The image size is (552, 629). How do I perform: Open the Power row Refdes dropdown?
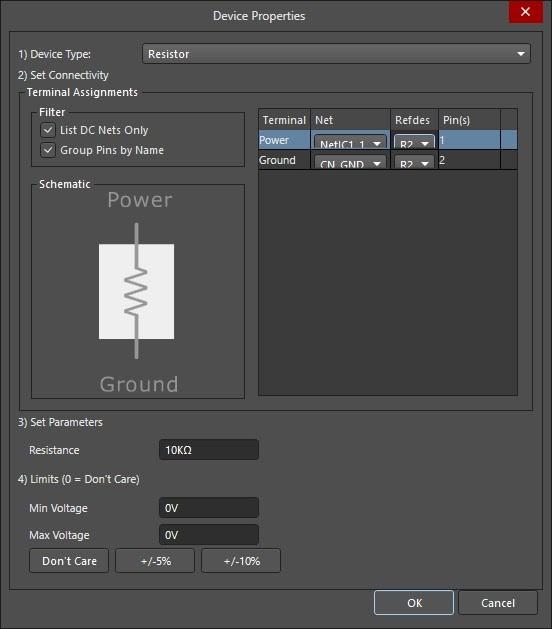414,142
